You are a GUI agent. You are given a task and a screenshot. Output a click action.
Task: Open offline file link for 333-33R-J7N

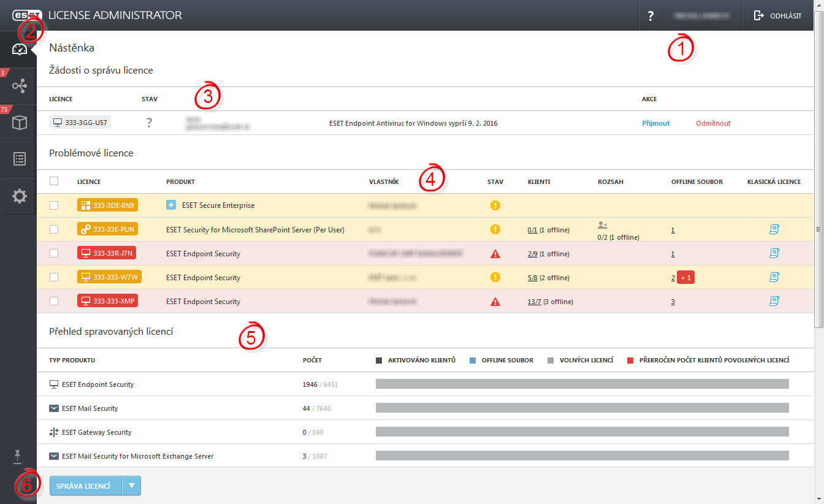click(x=673, y=254)
